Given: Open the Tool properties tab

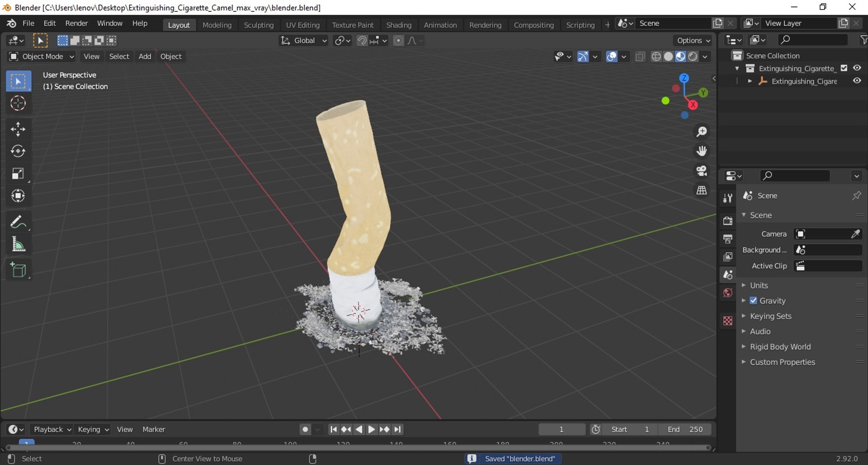Looking at the screenshot, I should pos(727,198).
